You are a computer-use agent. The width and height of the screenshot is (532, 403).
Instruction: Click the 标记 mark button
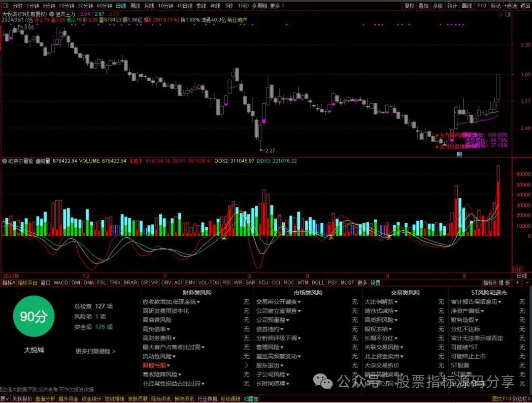pos(496,6)
